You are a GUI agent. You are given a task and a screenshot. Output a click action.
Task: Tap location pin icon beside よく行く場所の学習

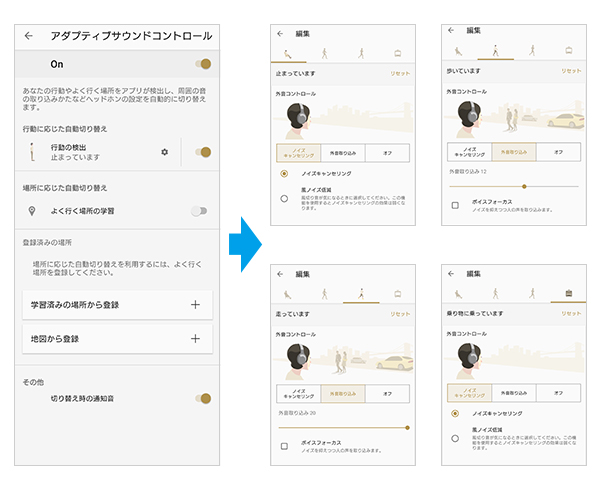point(32,211)
